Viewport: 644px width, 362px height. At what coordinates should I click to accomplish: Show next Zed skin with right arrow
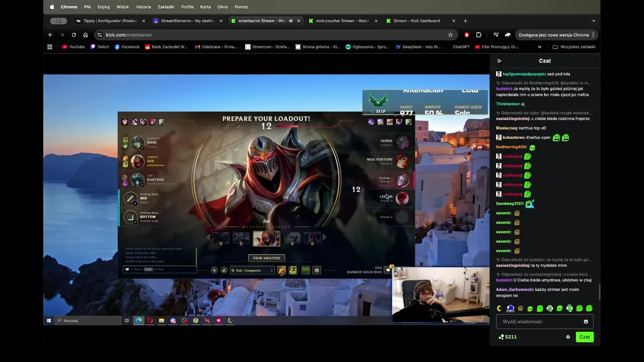(x=324, y=237)
